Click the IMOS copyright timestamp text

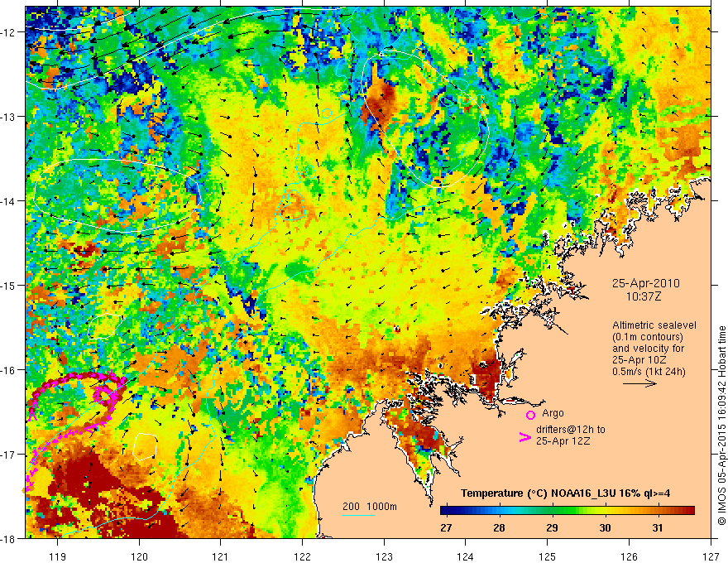721,426
